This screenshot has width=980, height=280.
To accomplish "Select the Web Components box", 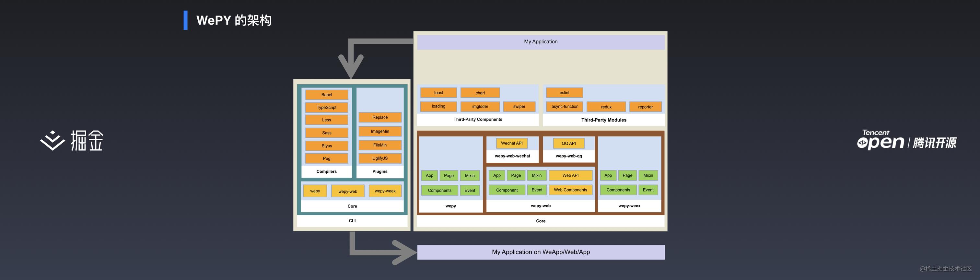I will point(570,190).
